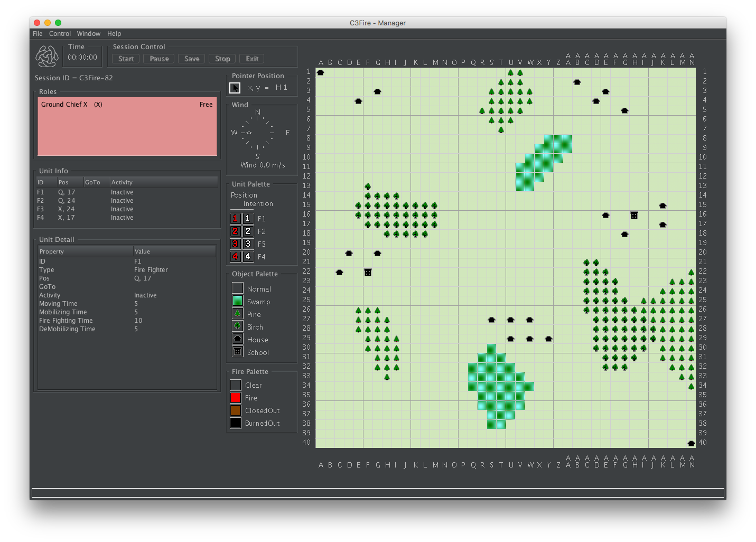
Task: Select unit F3 row in Unit Info
Action: point(127,209)
